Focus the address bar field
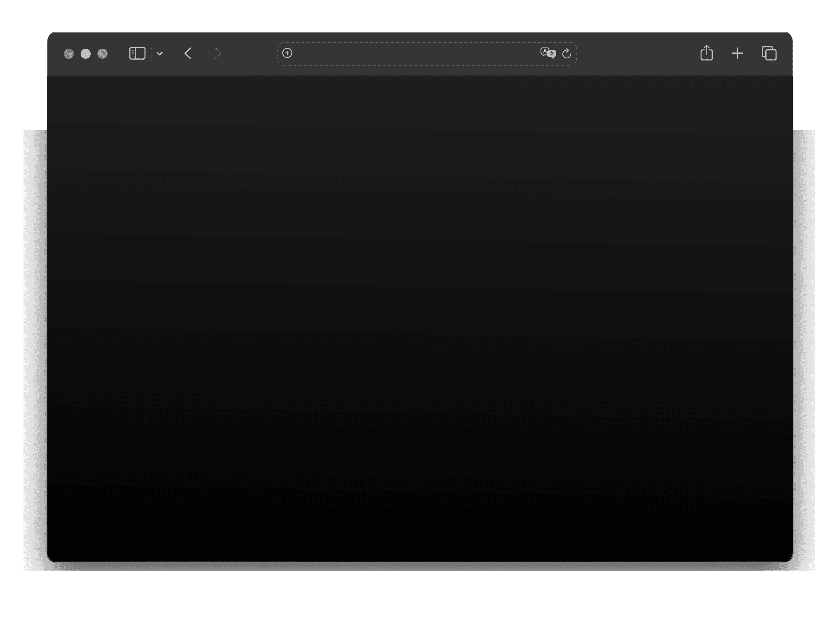The width and height of the screenshot is (840, 624). pyautogui.click(x=427, y=53)
